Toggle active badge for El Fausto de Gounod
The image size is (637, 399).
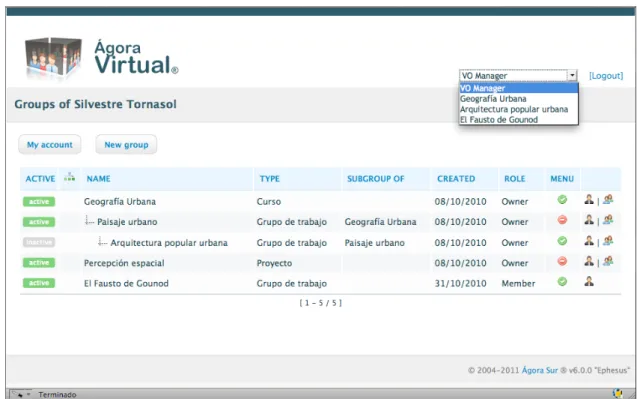pos(39,283)
